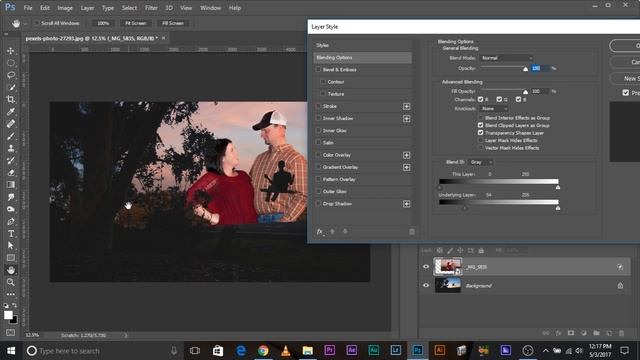The width and height of the screenshot is (640, 360).
Task: Click the Fill Opacity slider handle
Action: point(525,92)
